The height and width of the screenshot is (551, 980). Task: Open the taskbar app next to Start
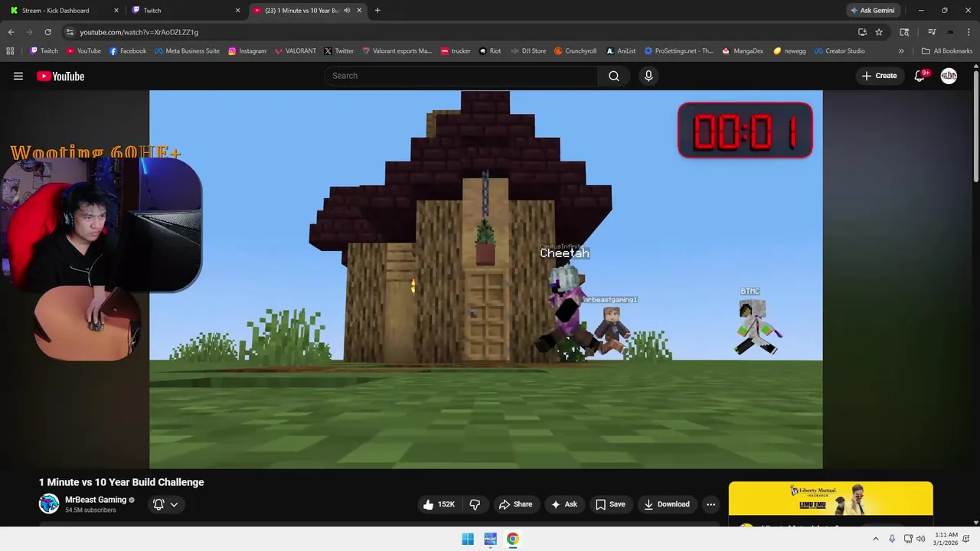pyautogui.click(x=490, y=539)
